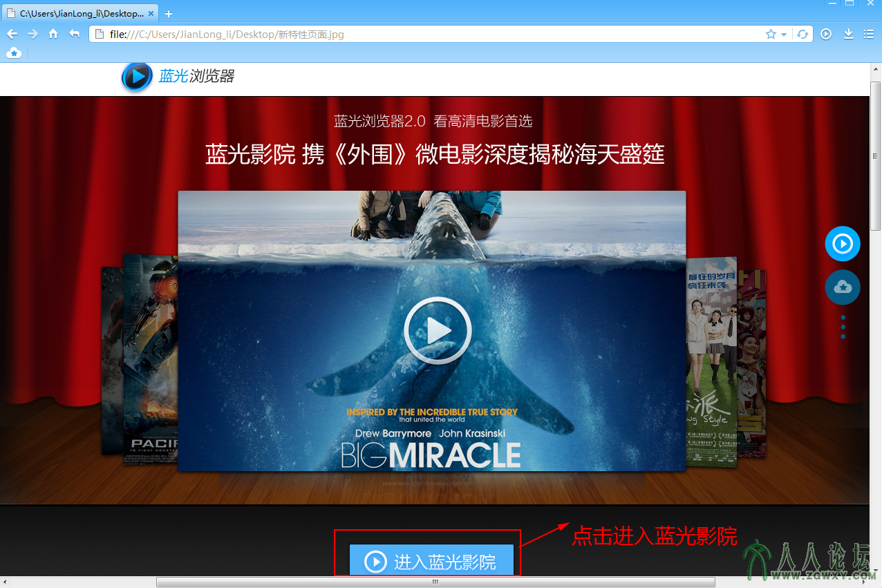The height and width of the screenshot is (588, 882).
Task: Navigate back using the back arrow
Action: point(12,33)
